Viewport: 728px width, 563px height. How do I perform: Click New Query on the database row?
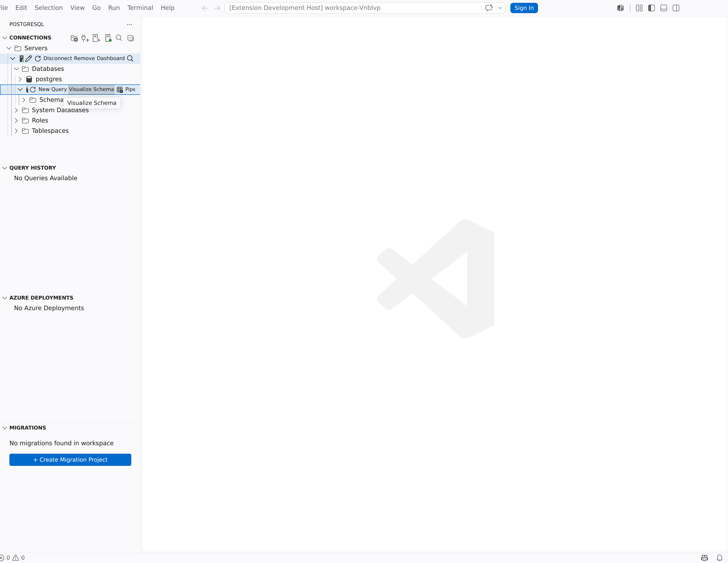pos(53,89)
